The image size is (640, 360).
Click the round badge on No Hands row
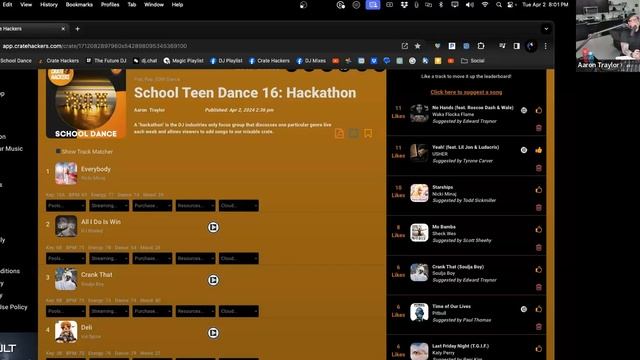tap(524, 110)
